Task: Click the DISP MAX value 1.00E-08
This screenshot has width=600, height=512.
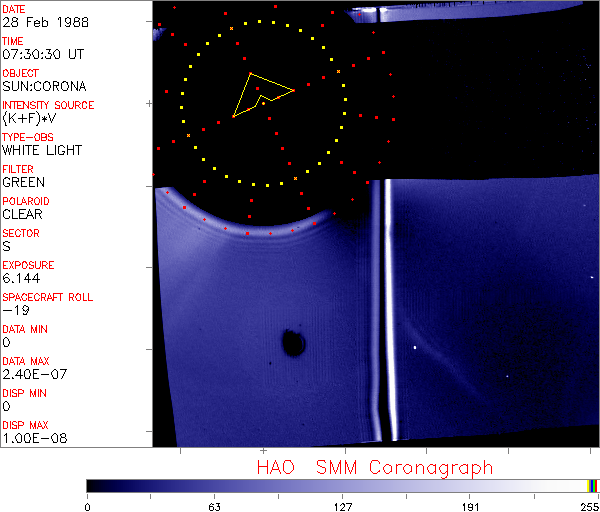Action: 30,438
